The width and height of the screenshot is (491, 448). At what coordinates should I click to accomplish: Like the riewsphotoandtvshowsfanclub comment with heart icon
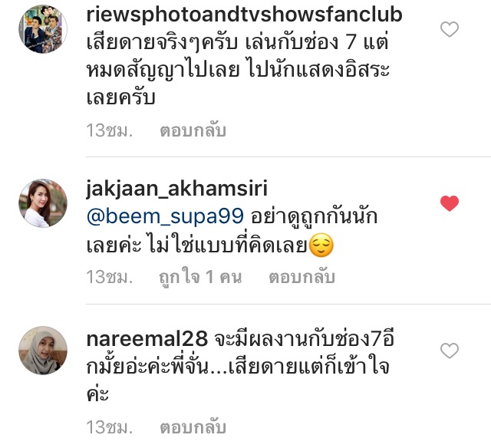click(x=450, y=29)
